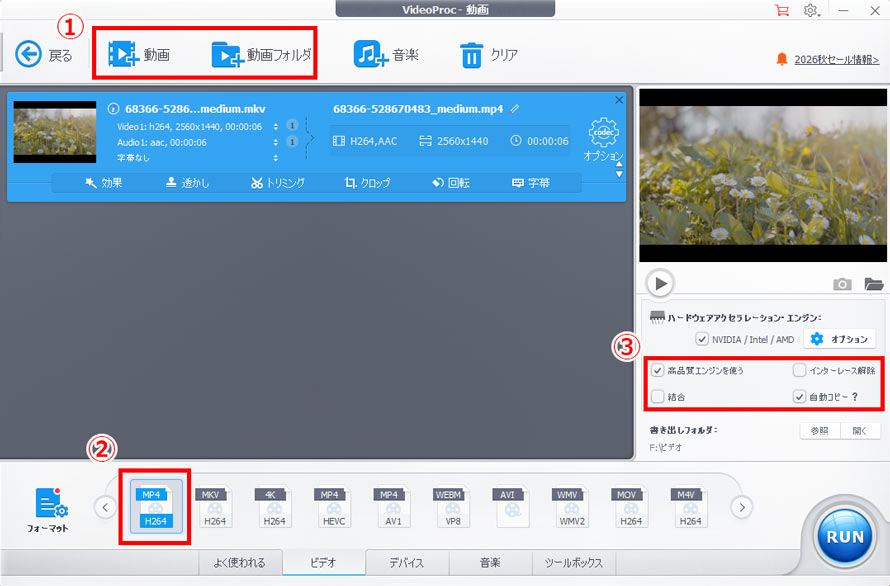Open hardware acceleration オプション button
The height and width of the screenshot is (586, 890).
[839, 339]
